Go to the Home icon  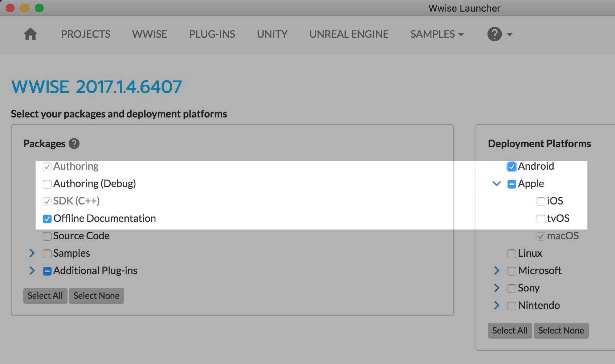point(30,34)
